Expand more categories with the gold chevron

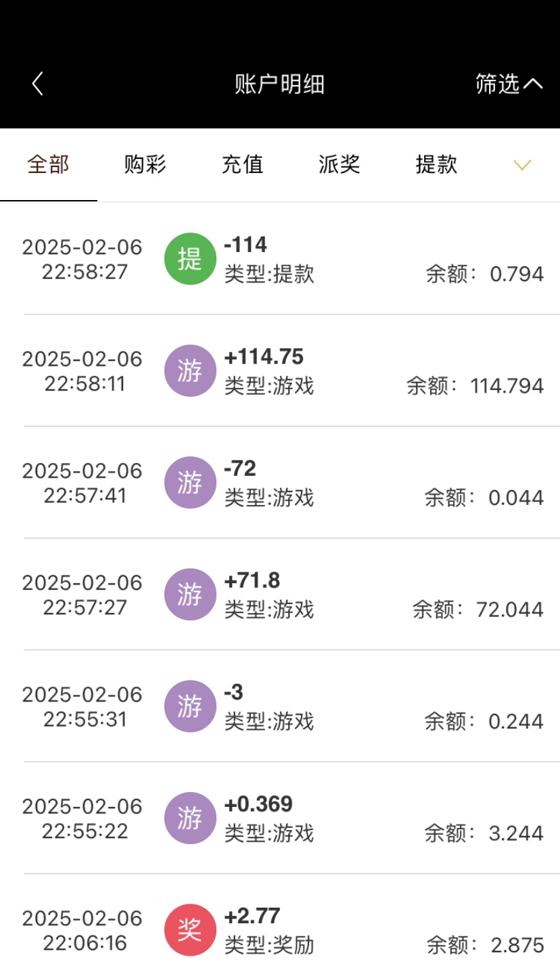tap(522, 165)
